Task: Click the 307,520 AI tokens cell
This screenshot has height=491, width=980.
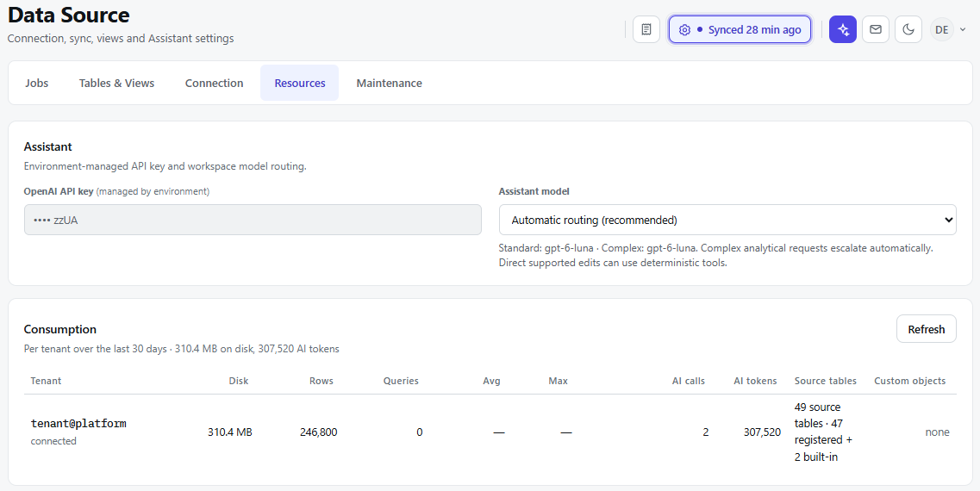Action: pyautogui.click(x=762, y=432)
